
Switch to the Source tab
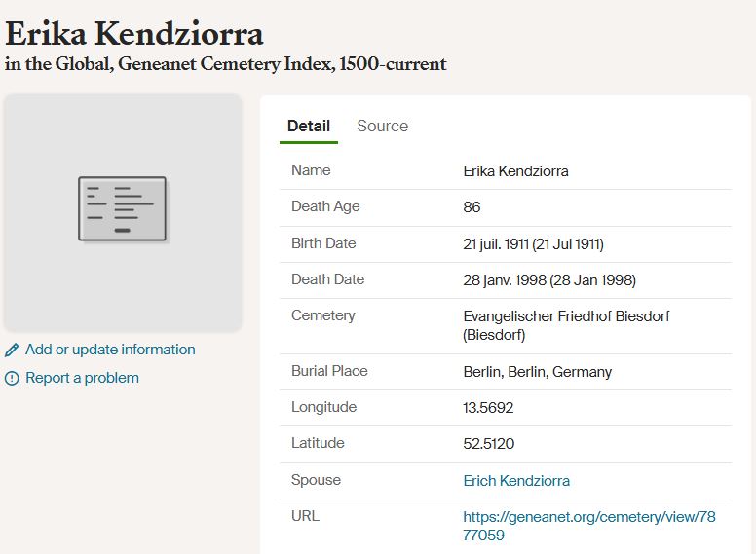[x=382, y=127]
